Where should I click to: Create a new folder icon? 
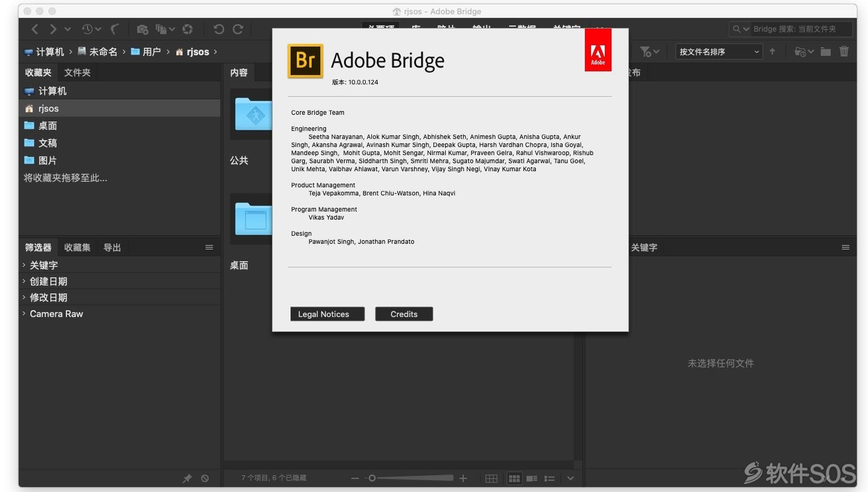pyautogui.click(x=825, y=51)
